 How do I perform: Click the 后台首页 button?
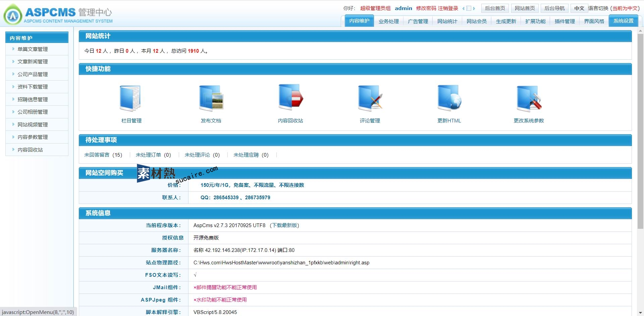point(495,8)
